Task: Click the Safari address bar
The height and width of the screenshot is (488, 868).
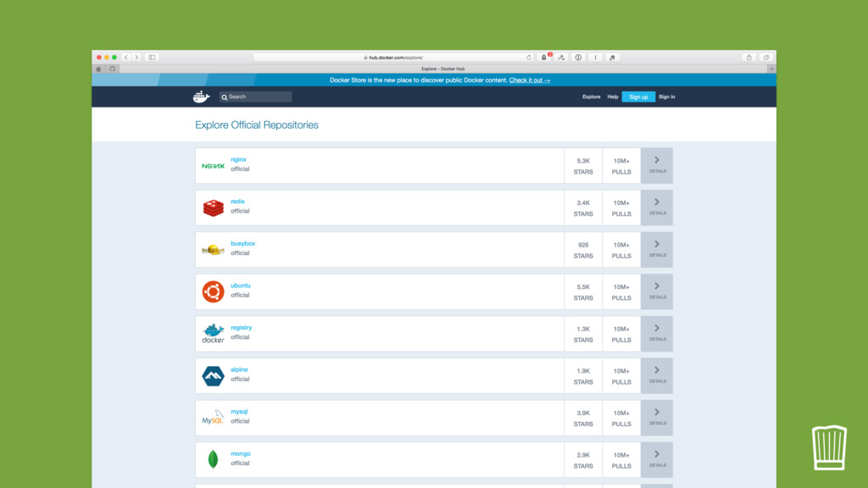Action: [393, 58]
